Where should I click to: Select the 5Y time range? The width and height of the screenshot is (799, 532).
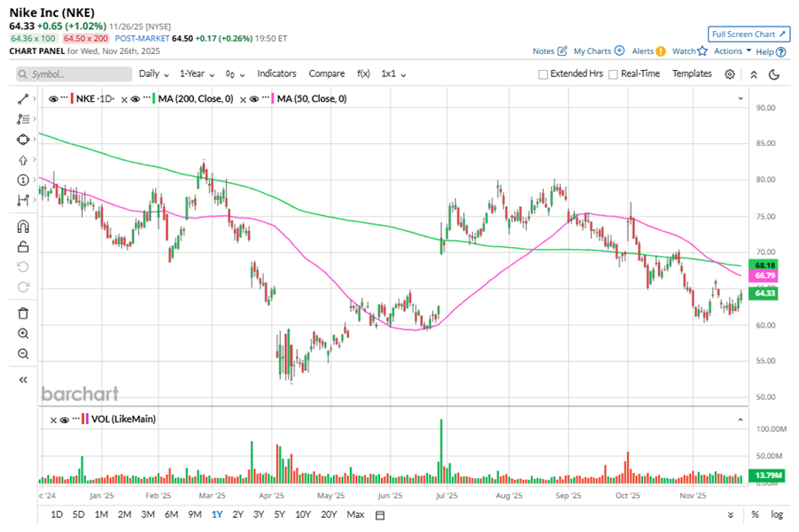pos(280,514)
